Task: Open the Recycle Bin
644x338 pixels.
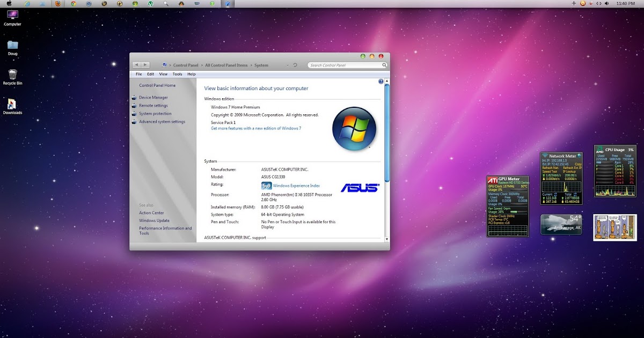Action: tap(12, 77)
